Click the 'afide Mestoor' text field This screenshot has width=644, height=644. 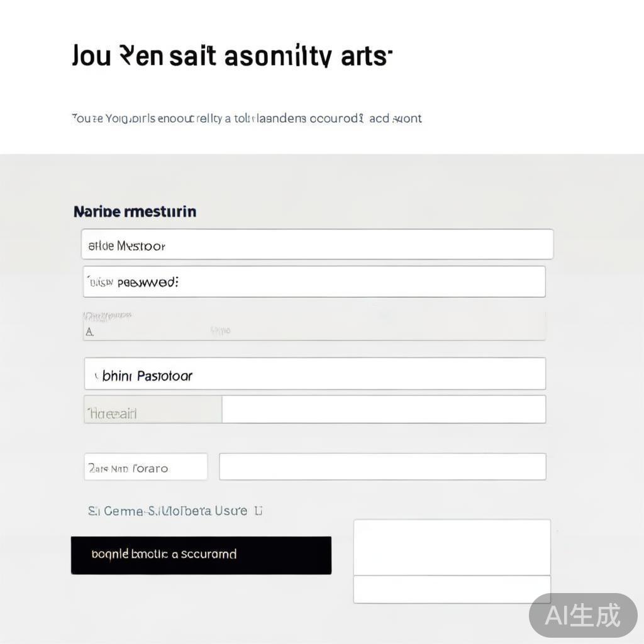click(x=317, y=245)
